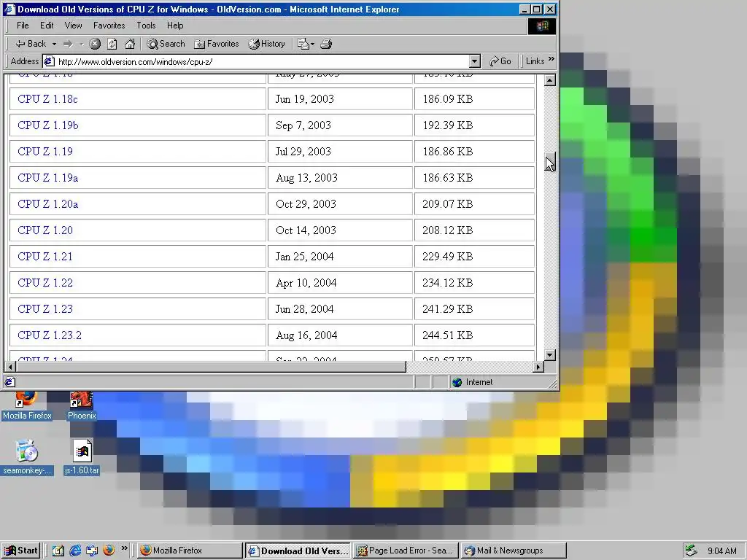Open the Edit menu
Viewport: 747px width, 560px height.
click(47, 26)
